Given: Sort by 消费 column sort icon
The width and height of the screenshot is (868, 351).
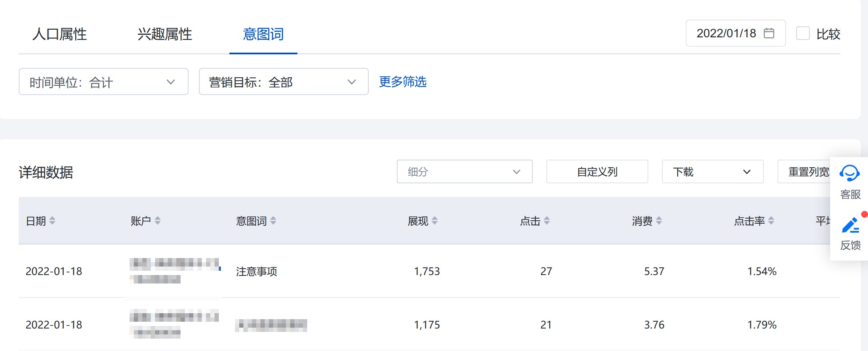Looking at the screenshot, I should pyautogui.click(x=659, y=221).
